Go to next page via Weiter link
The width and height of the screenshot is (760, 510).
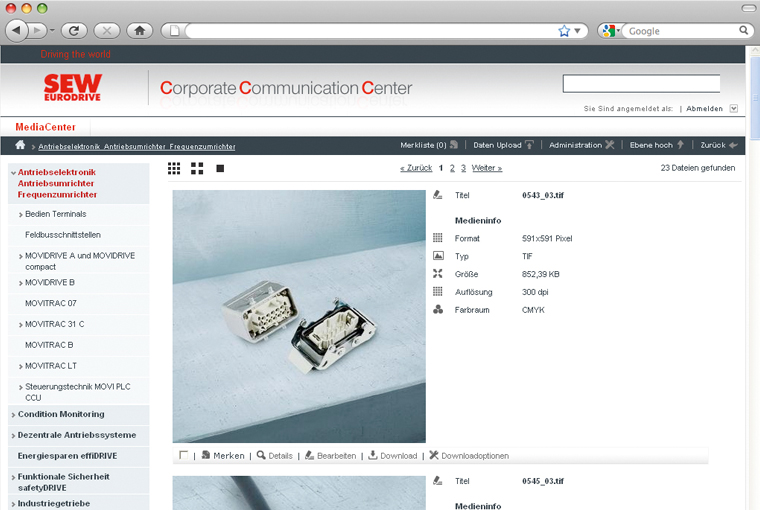click(486, 168)
